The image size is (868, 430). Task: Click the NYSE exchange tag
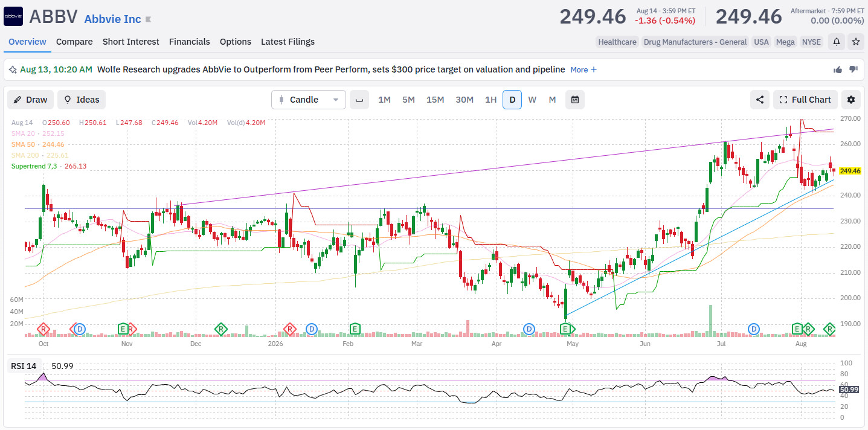811,42
